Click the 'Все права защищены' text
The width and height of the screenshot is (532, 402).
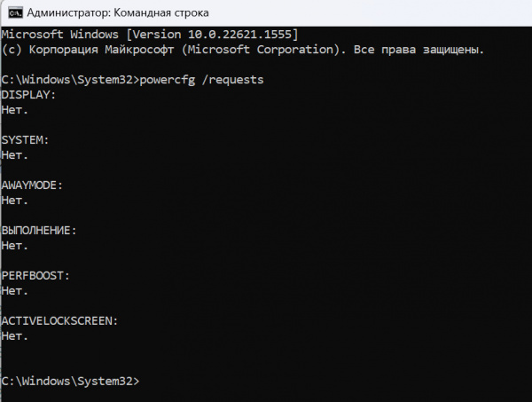(x=419, y=50)
